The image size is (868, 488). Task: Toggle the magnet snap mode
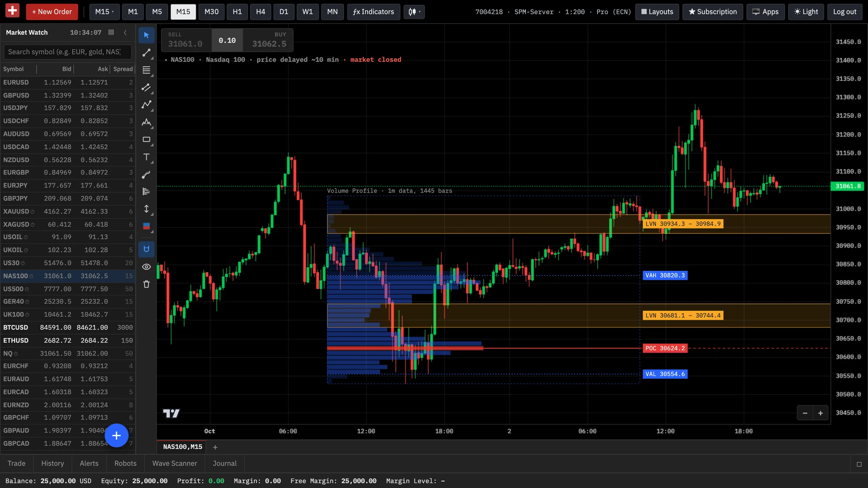(146, 249)
